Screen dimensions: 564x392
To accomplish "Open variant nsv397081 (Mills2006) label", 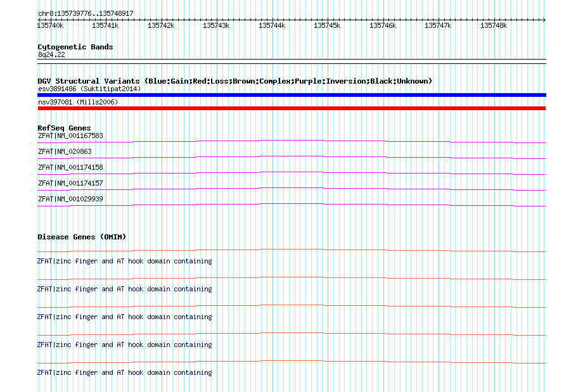I will (x=78, y=102).
